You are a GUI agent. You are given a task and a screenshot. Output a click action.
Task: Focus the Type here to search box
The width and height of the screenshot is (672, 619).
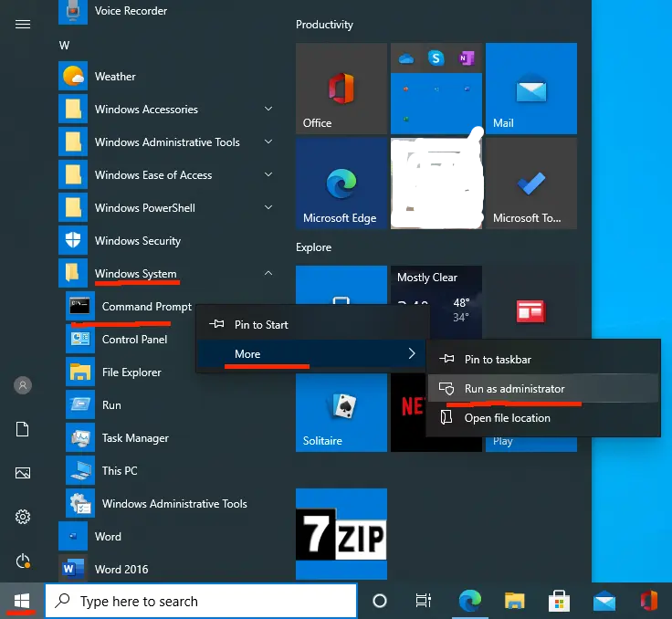pos(201,601)
